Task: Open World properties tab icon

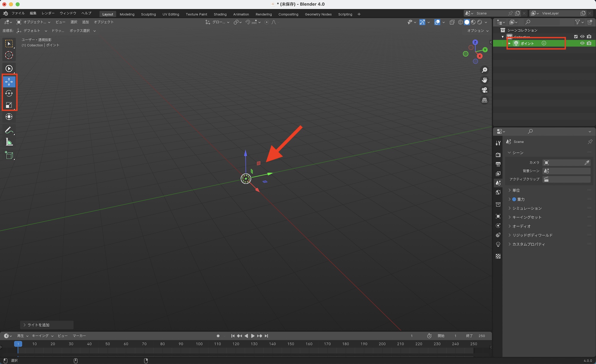Action: pos(498,192)
